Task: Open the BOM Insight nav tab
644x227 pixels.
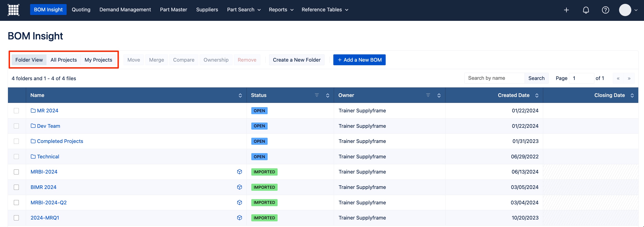Action: click(48, 10)
